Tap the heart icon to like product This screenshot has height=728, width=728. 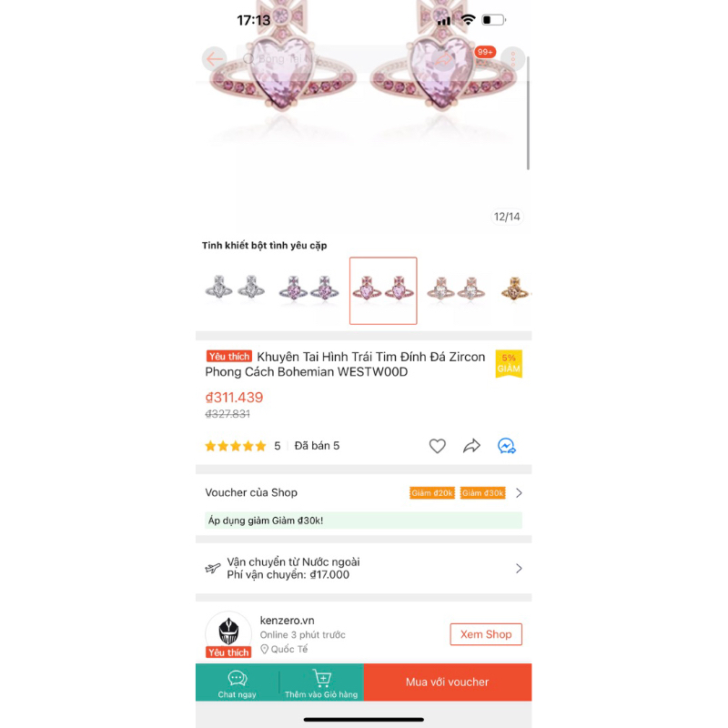437,446
